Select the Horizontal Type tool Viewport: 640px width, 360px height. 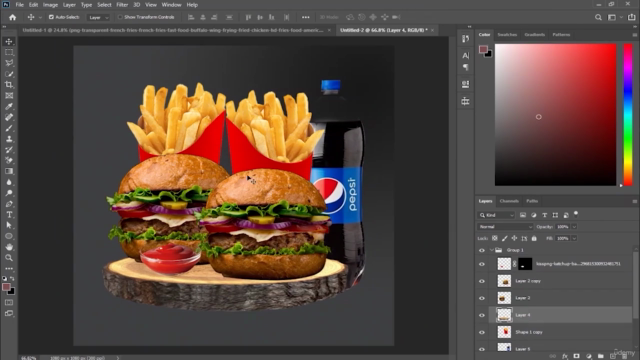[x=9, y=215]
